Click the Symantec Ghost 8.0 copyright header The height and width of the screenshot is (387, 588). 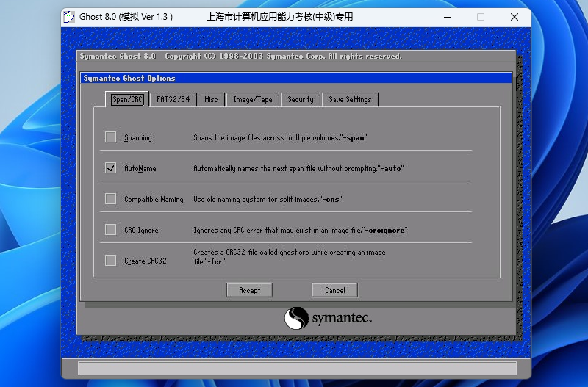point(241,57)
